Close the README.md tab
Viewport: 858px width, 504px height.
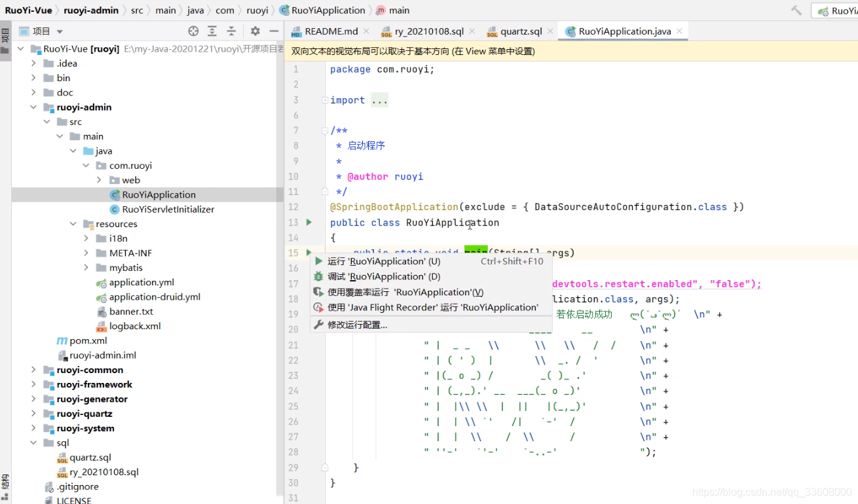click(x=365, y=31)
